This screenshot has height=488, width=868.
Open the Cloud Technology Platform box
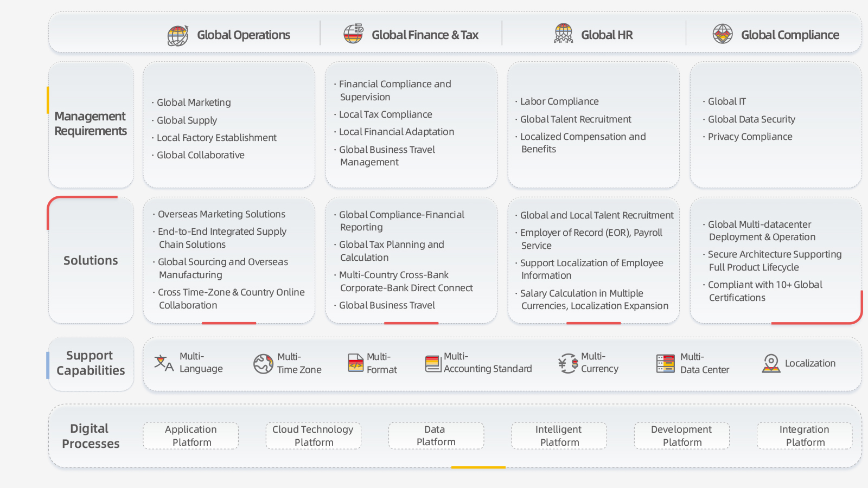coord(313,436)
